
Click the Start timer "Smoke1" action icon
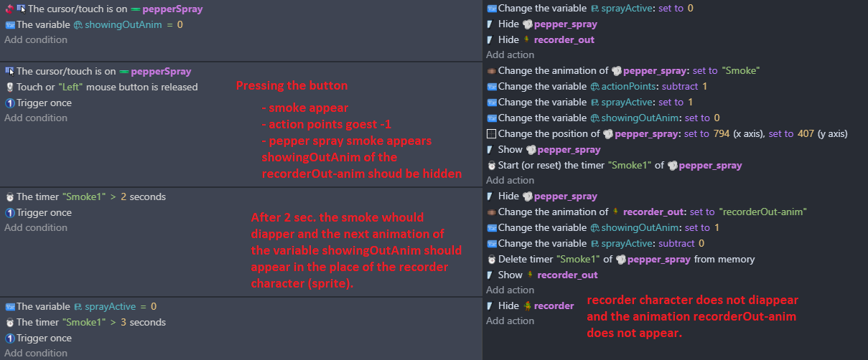(x=491, y=165)
